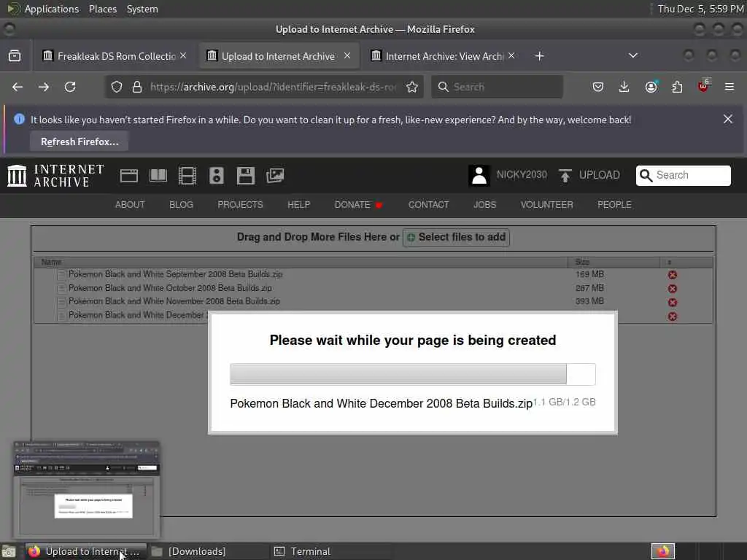
Task: Open the Texts book icon
Action: click(x=158, y=176)
